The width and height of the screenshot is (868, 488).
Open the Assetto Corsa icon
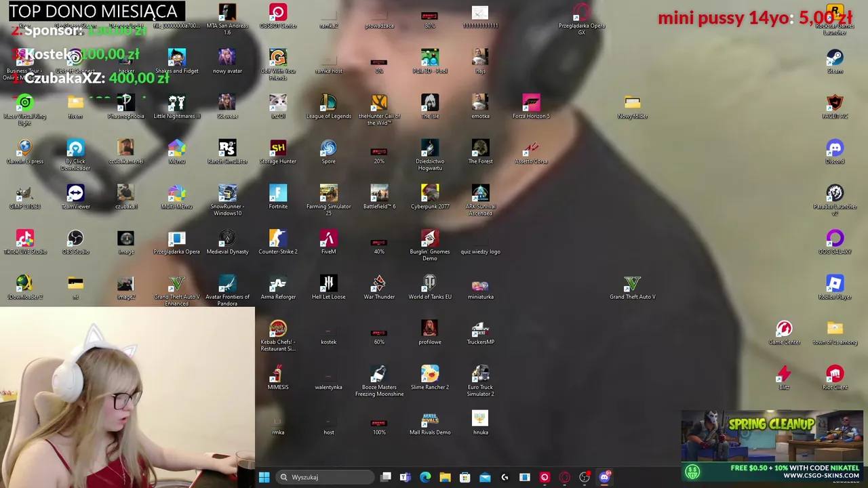(x=531, y=148)
